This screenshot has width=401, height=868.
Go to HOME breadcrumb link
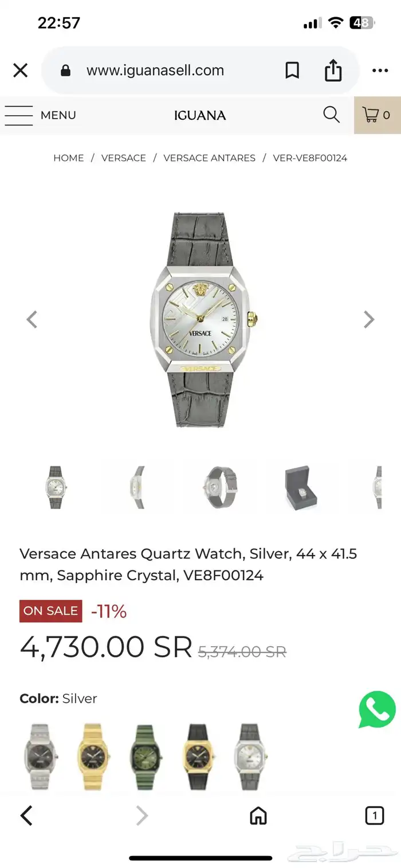68,158
